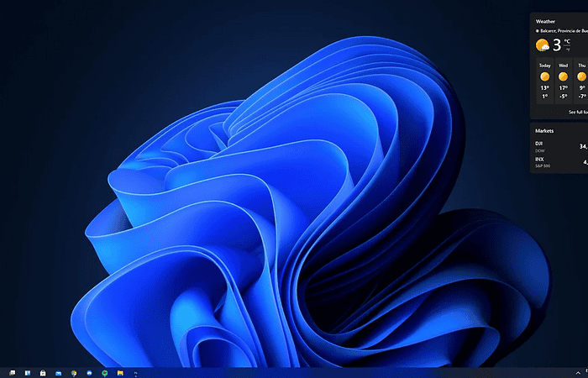Open the blue round app icon on taskbar
588x378 pixels.
tap(89, 373)
